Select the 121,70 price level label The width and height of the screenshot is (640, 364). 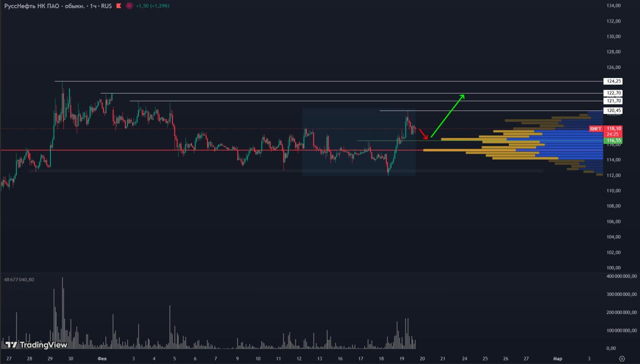click(x=613, y=101)
